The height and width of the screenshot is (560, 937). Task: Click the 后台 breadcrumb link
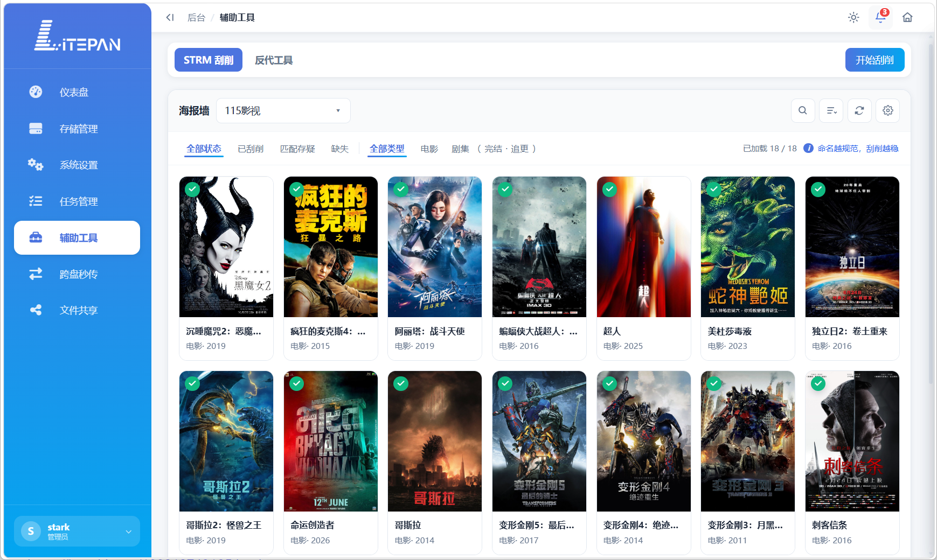tap(196, 18)
